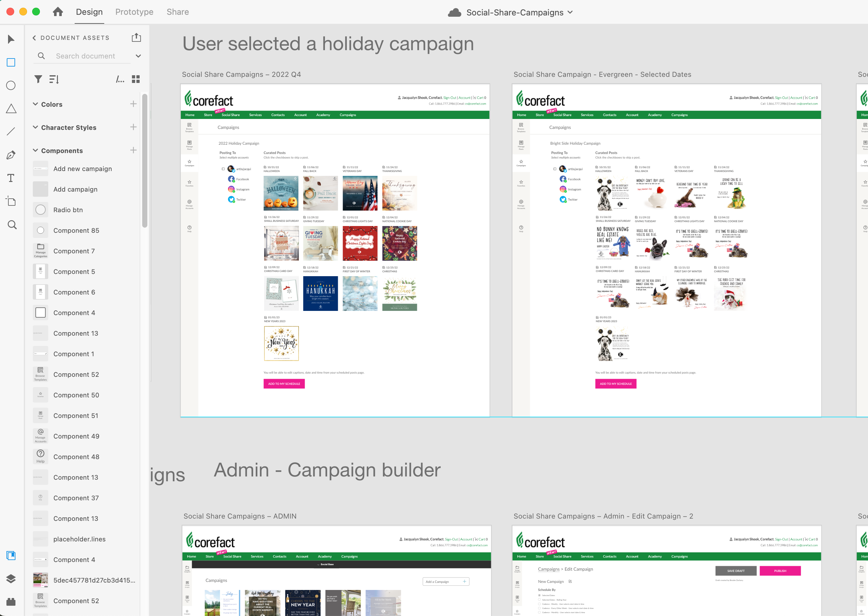Open the Plugins panel icon

coord(11,602)
